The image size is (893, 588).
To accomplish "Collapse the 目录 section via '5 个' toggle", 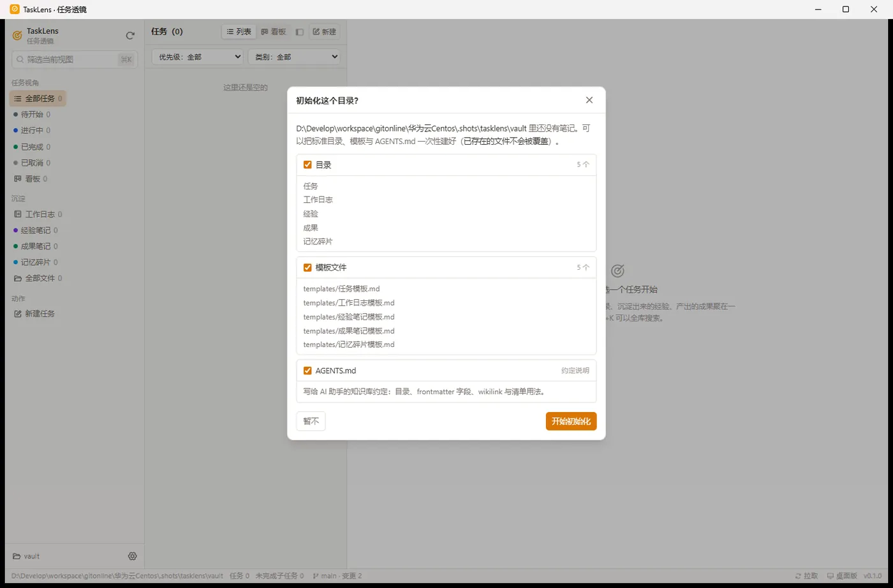I will coord(583,165).
